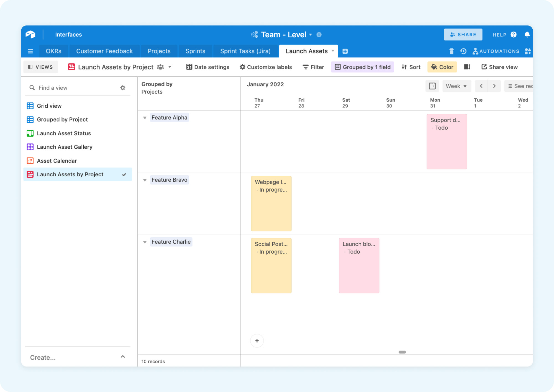Add a new table with plus icon
Screen dimensions: 554x392
click(345, 51)
